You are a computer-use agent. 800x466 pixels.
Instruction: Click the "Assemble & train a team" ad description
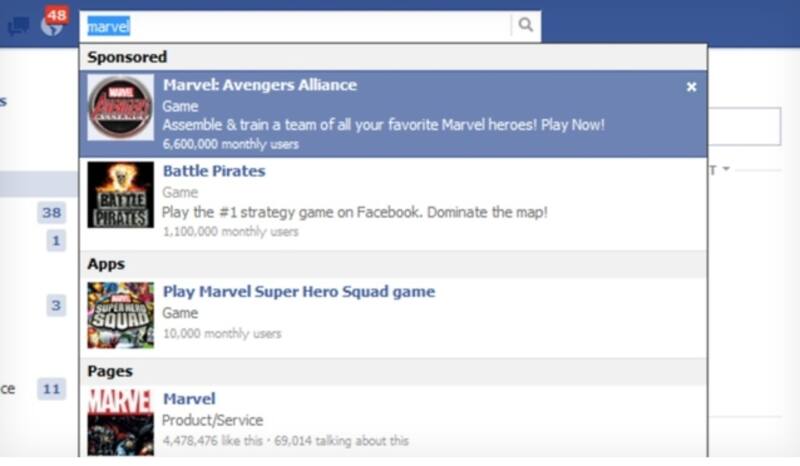pos(384,126)
